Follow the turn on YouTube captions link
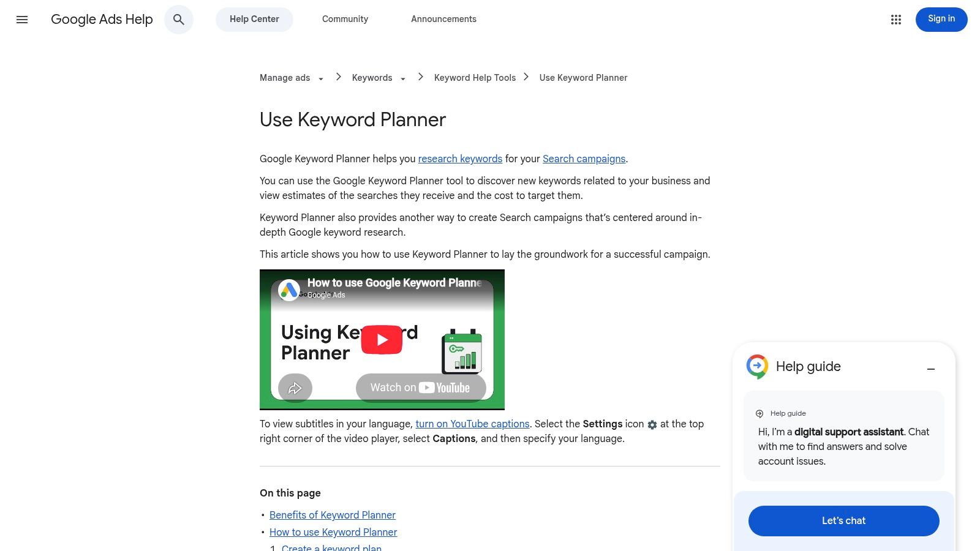 pos(472,424)
